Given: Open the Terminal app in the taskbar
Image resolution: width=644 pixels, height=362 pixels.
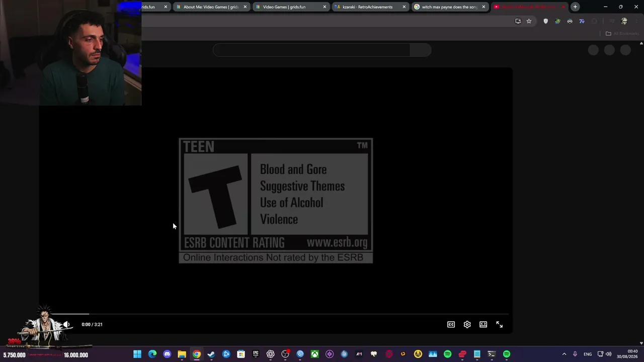Looking at the screenshot, I should (x=492, y=354).
